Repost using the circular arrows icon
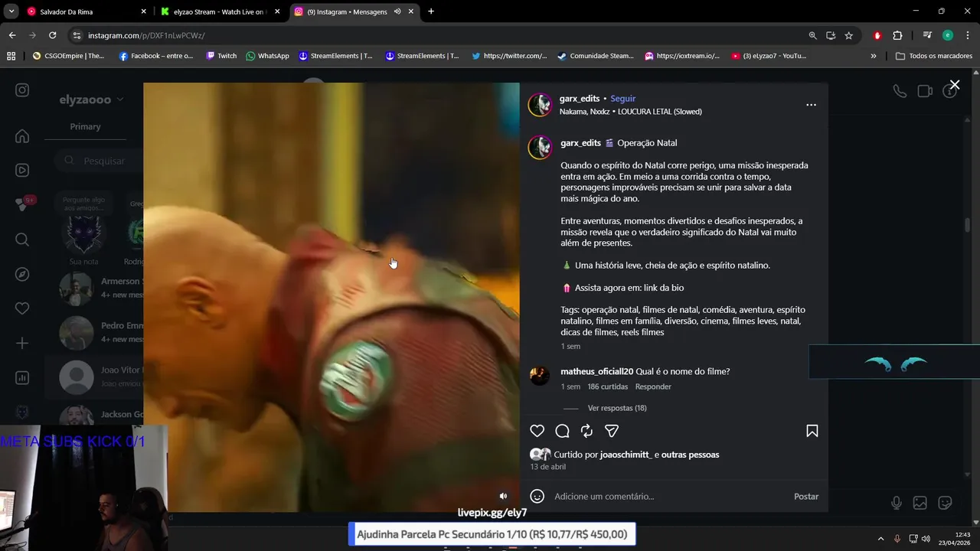This screenshot has height=551, width=980. [586, 431]
